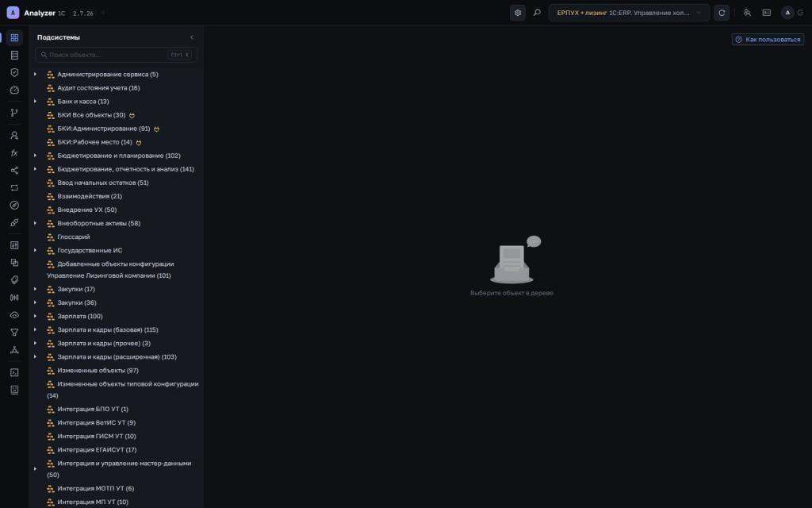Screen dimensions: 812x508
Task: Open the shield check icon in sidebar
Action: click(x=14, y=72)
